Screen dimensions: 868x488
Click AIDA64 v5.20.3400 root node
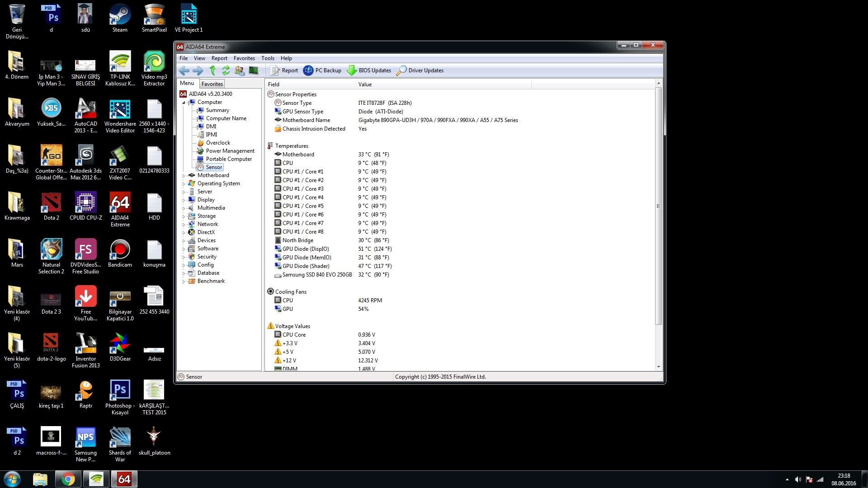[x=210, y=94]
